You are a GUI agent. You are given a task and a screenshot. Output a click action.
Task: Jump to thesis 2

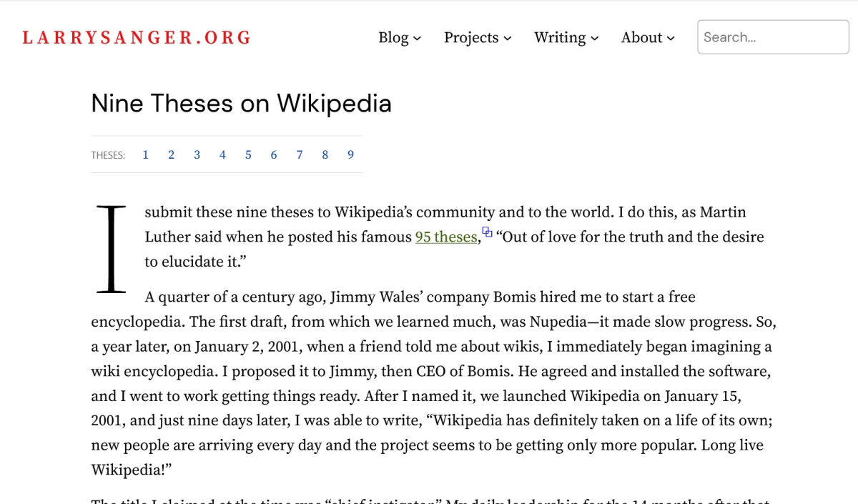171,154
